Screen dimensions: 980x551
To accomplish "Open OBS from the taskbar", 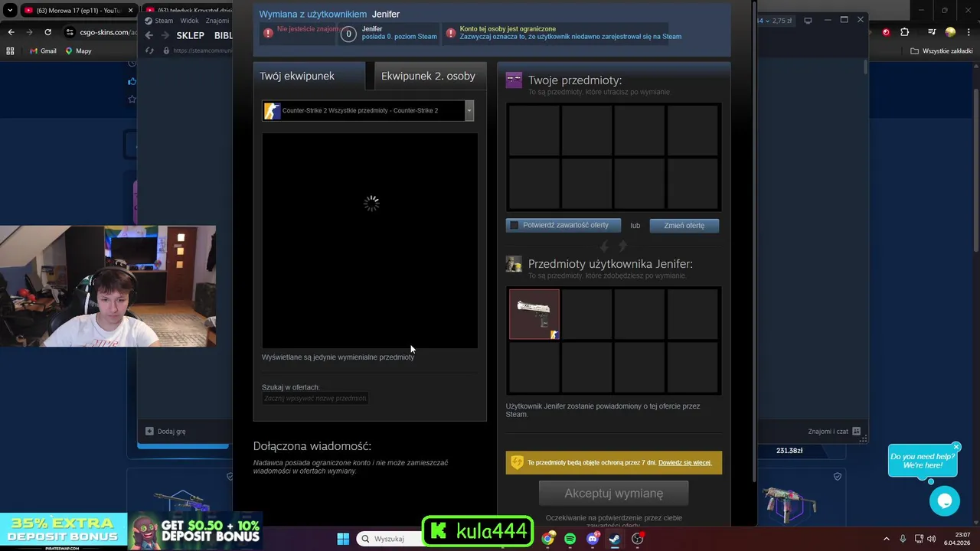I will (638, 539).
